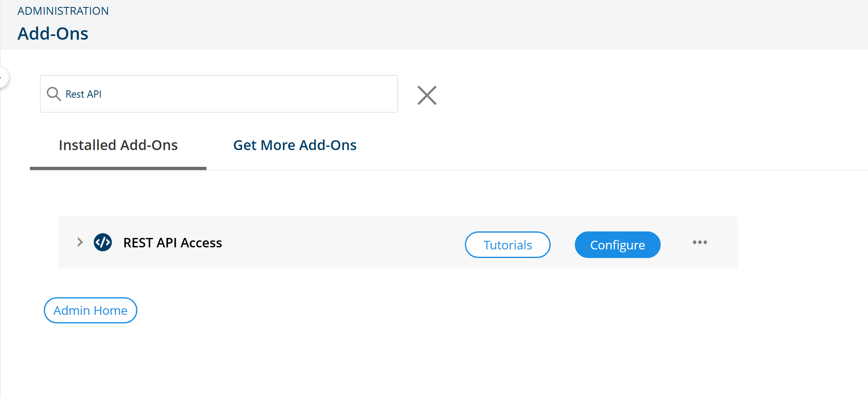Click into the Rest API search field
868x397 pixels.
click(219, 94)
